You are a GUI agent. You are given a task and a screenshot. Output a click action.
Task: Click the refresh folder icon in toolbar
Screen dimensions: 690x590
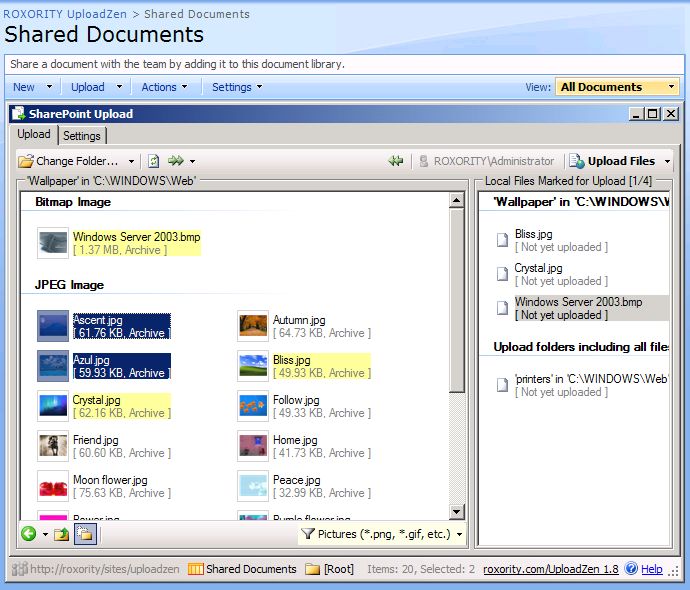coord(153,161)
